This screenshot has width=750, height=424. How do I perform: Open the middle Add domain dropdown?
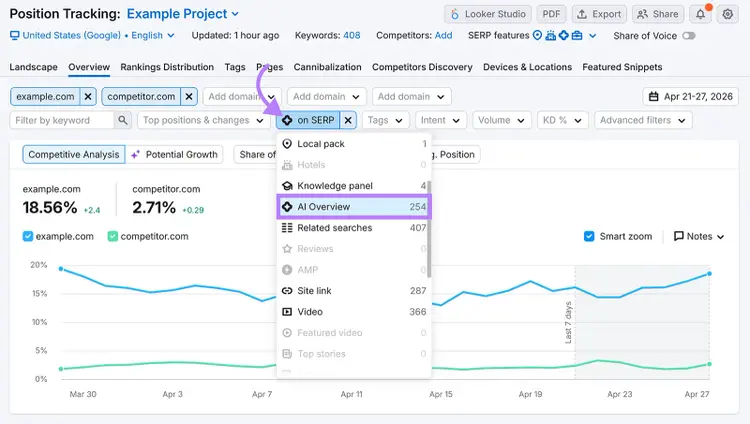[327, 97]
